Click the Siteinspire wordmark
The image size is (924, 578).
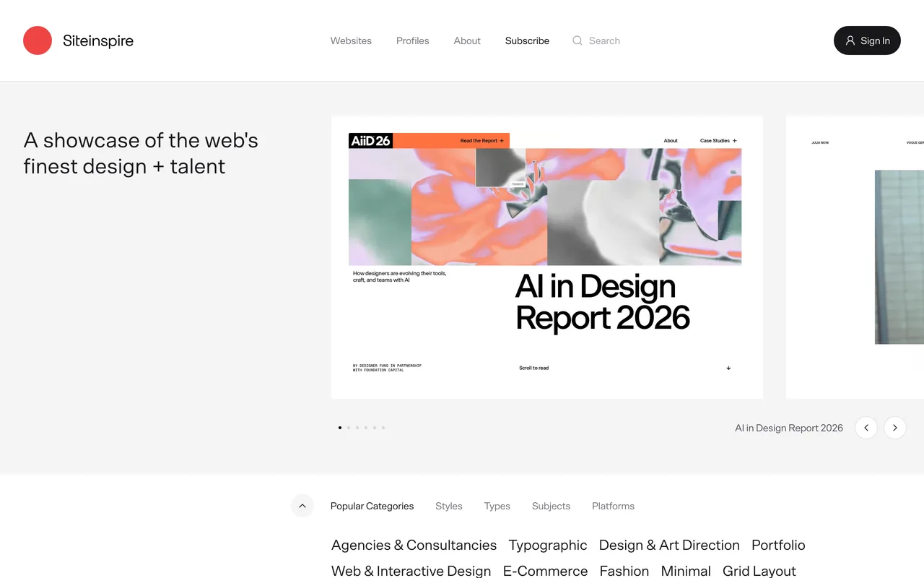(x=98, y=40)
